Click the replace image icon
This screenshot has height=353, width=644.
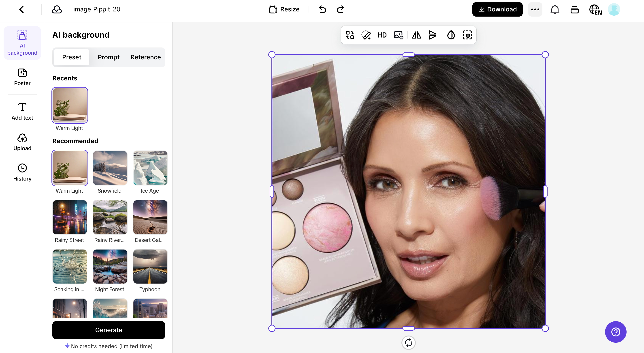398,35
